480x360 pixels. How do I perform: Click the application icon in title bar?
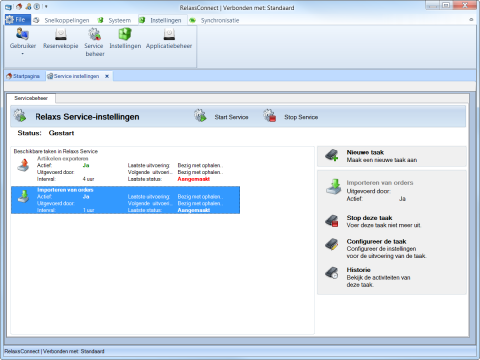coord(8,7)
